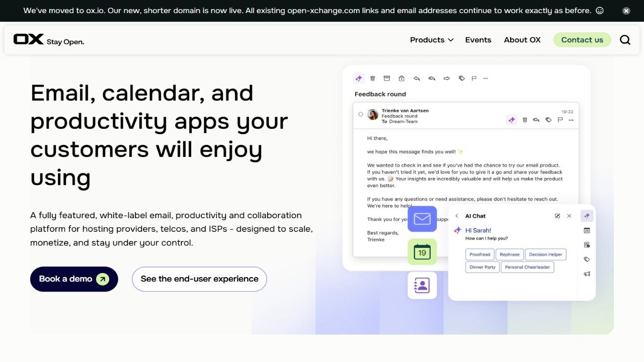Viewport: 644px width, 362px height.
Task: Go back using AI Chat chevron
Action: tap(457, 216)
